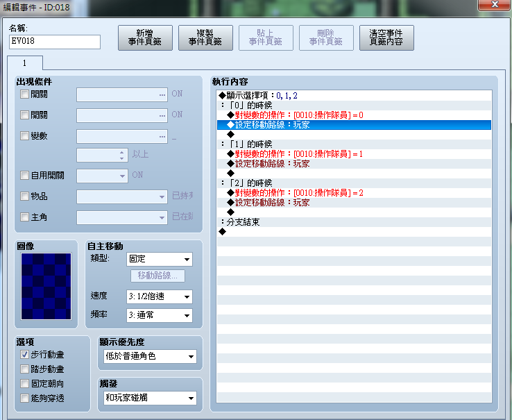Open the 速度 dropdown showing 1/2倍速
This screenshot has height=420, width=512.
tap(160, 297)
